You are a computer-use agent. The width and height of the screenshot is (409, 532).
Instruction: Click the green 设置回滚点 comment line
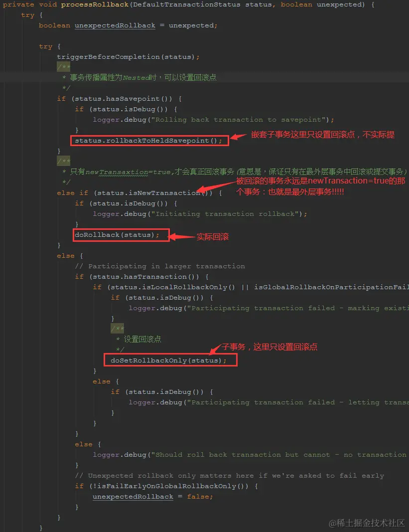(138, 339)
